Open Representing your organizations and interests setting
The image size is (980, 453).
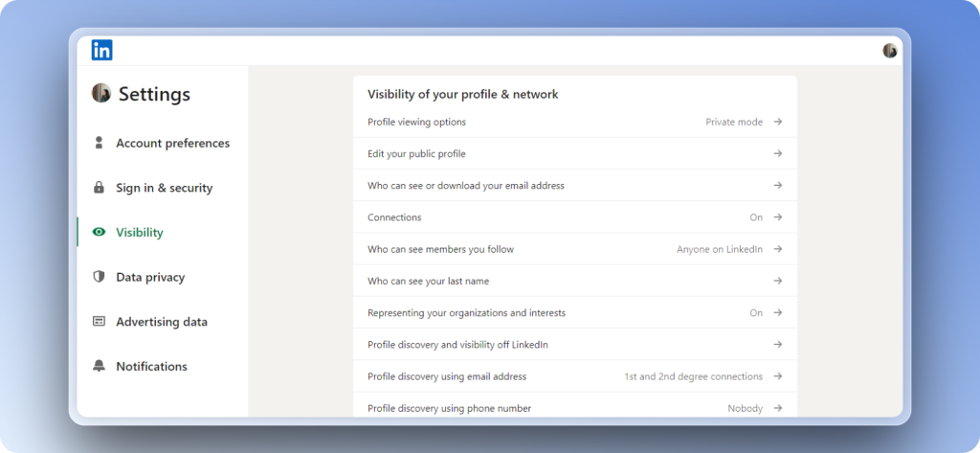pos(574,313)
